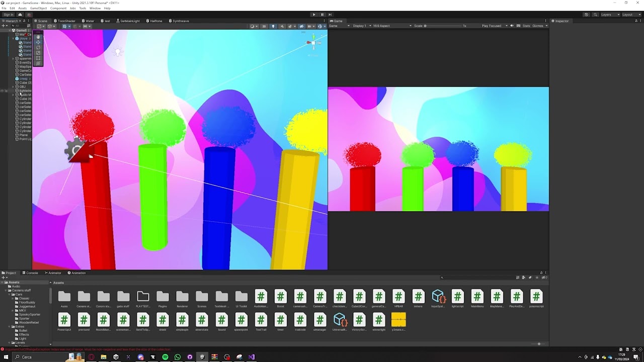Select the Scale tool in scene overlay

tap(38, 53)
